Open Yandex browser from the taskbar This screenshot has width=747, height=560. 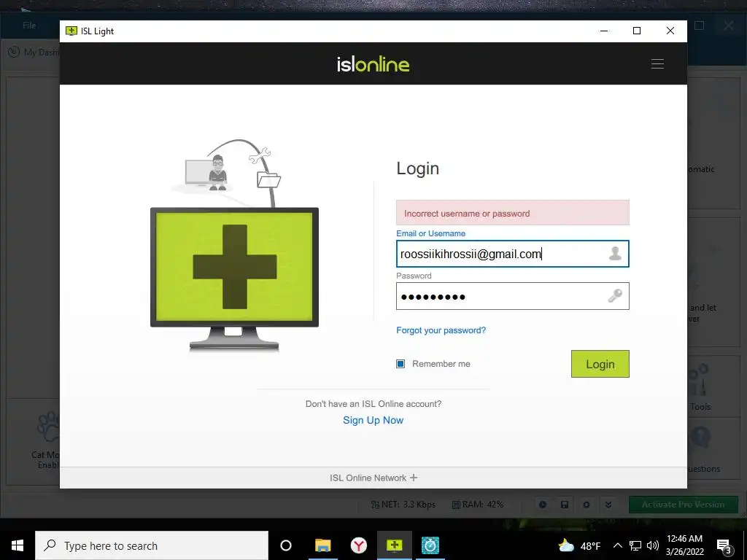click(359, 545)
